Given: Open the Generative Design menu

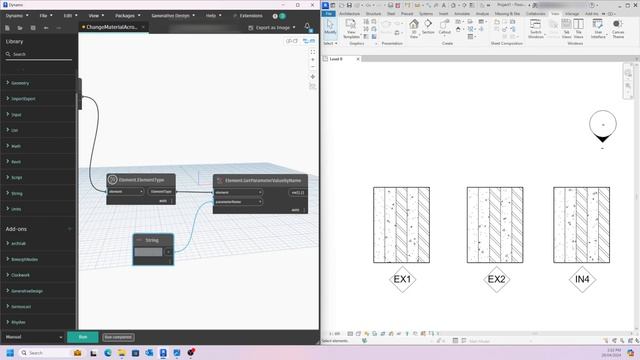Looking at the screenshot, I should [x=173, y=16].
